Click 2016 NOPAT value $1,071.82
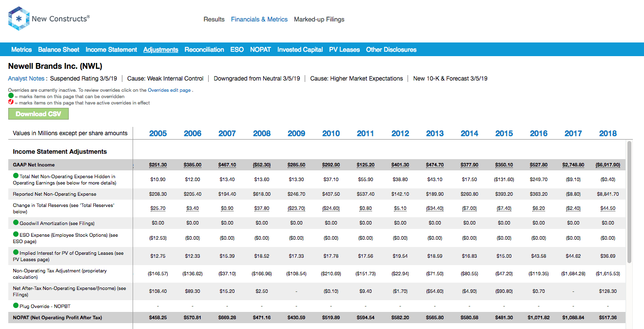Image resolution: width=644 pixels, height=329 pixels. click(x=539, y=318)
